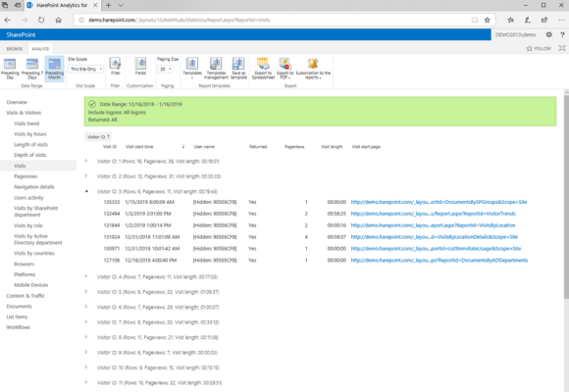Open Workflows section in sidebar
This screenshot has height=392, width=569.
tap(18, 327)
